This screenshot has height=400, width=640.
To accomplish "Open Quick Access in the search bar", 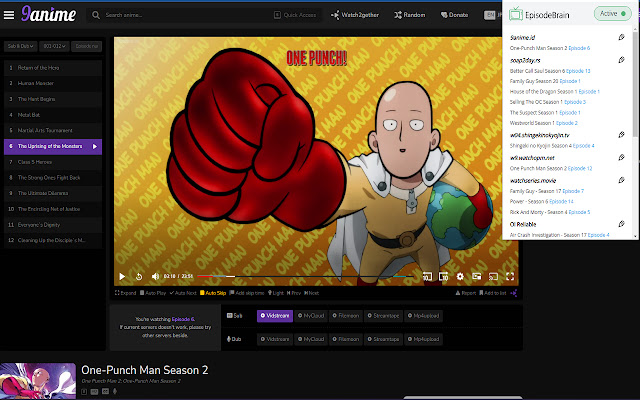I will click(x=295, y=15).
